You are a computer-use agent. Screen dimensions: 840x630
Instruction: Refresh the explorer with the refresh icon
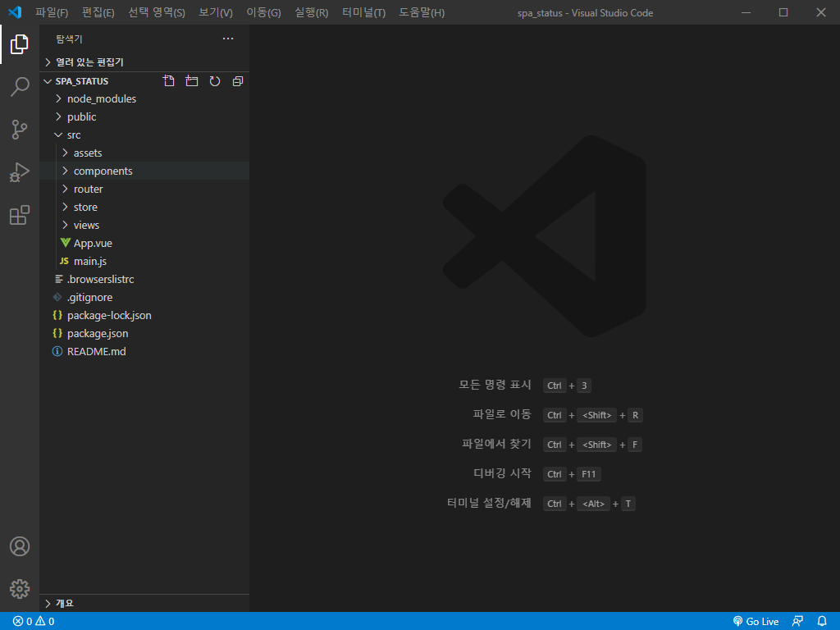[215, 81]
